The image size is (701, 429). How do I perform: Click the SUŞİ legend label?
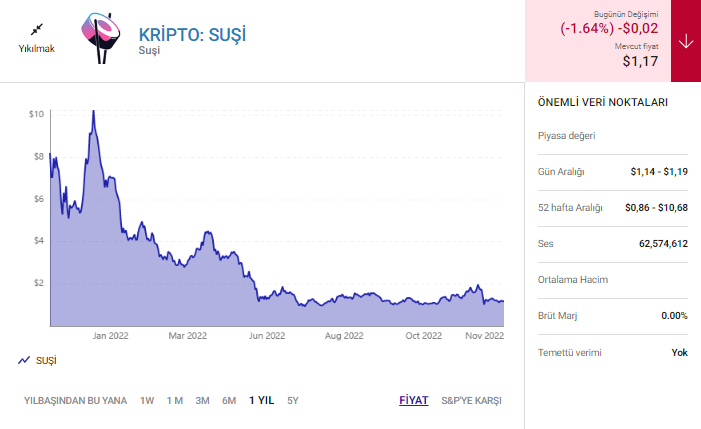pos(46,360)
